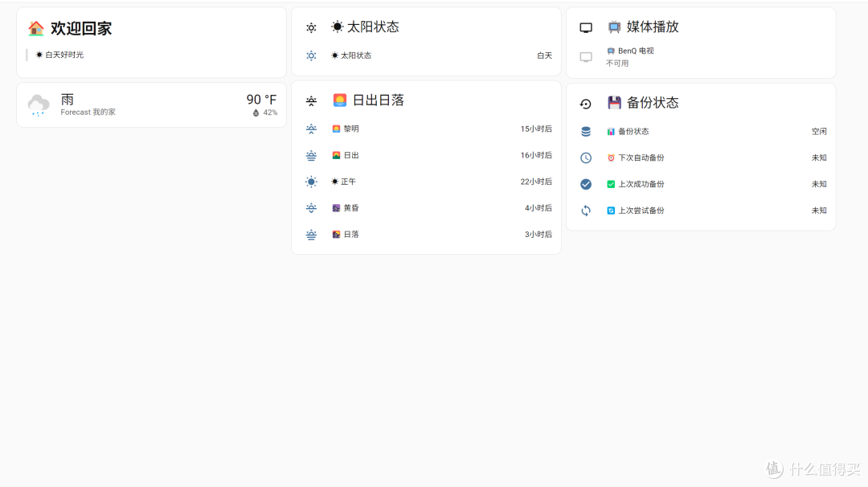Click the TV emoji in 媒体播放 heading

(615, 27)
